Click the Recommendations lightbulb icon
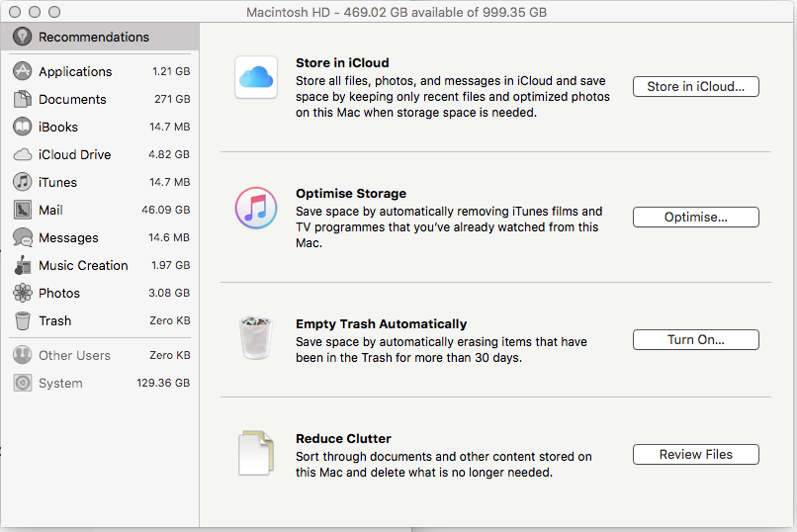The height and width of the screenshot is (532, 797). (23, 37)
